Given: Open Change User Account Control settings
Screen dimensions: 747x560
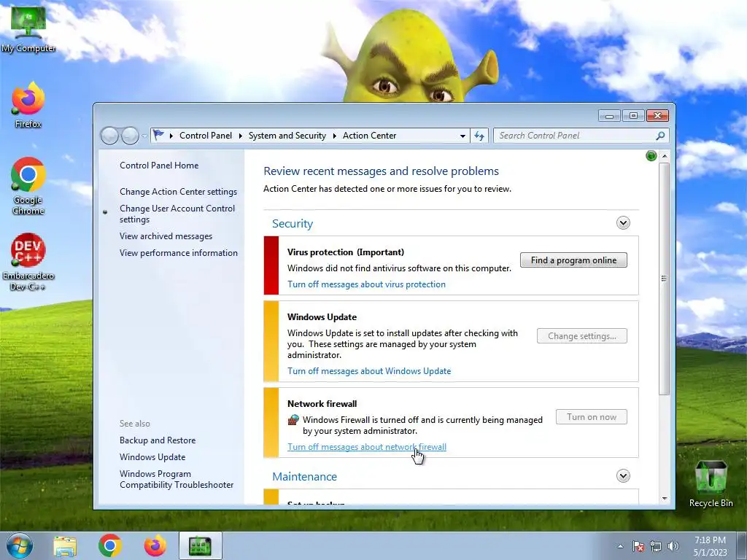Looking at the screenshot, I should pyautogui.click(x=177, y=214).
